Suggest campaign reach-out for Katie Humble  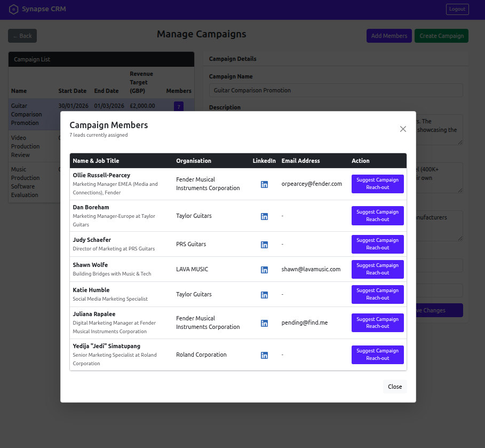pyautogui.click(x=377, y=294)
